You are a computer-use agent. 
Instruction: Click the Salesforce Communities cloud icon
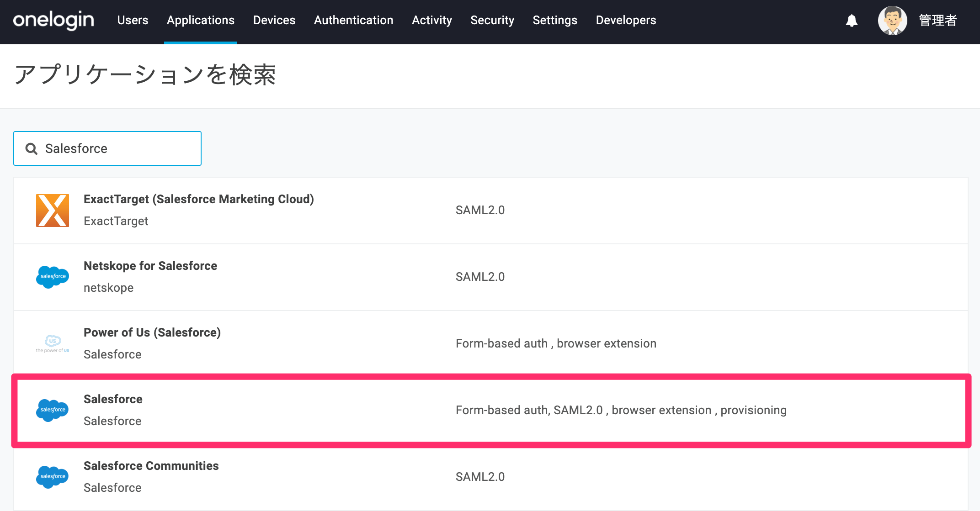[53, 477]
